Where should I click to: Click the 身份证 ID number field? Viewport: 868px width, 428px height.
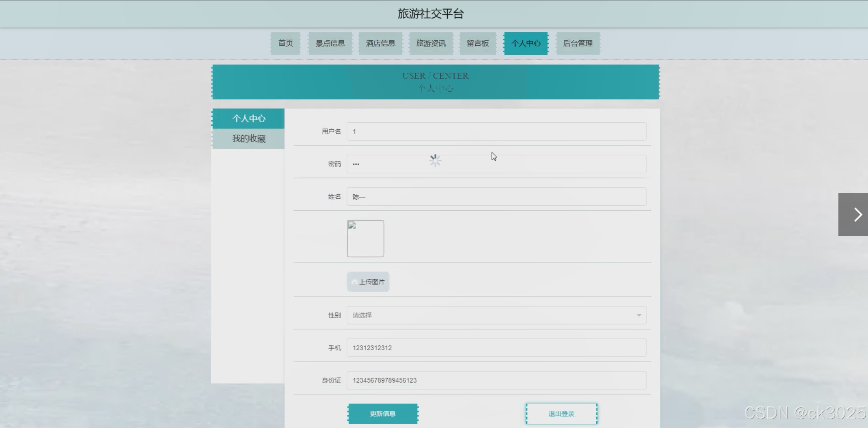[x=496, y=380]
